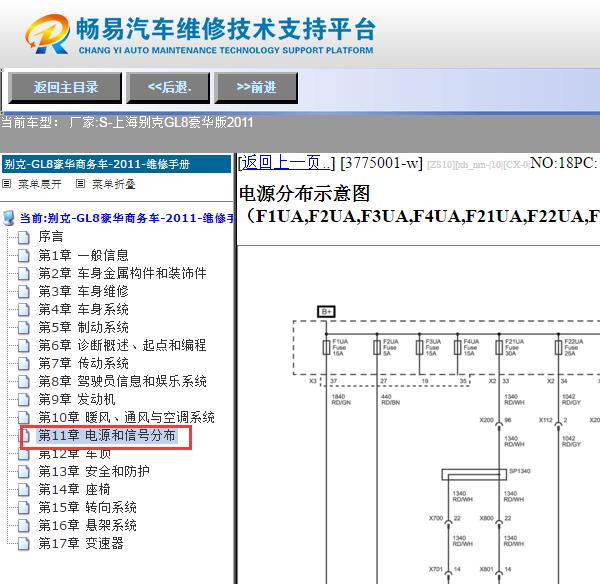Click the page icon beside 第8章

(x=24, y=381)
